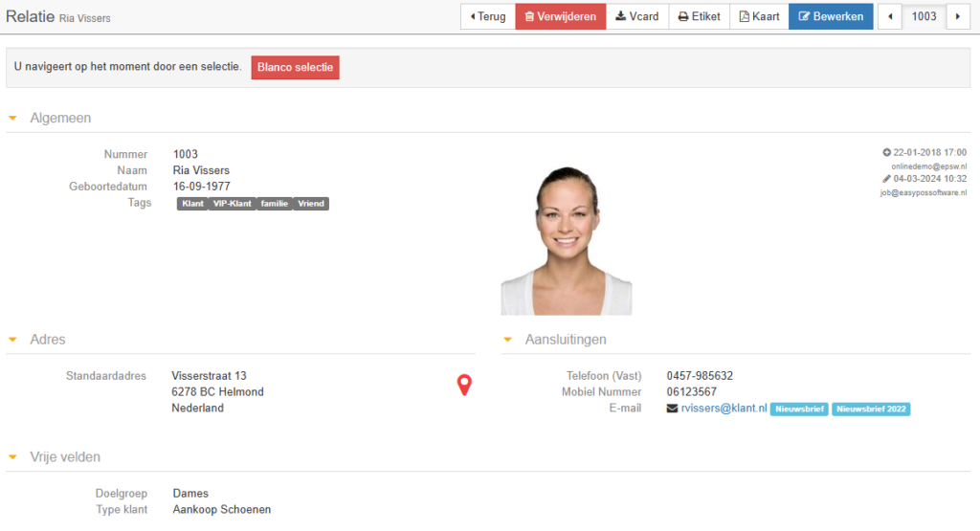980x531 pixels.
Task: Click the VIP-Klant tag
Action: [232, 204]
